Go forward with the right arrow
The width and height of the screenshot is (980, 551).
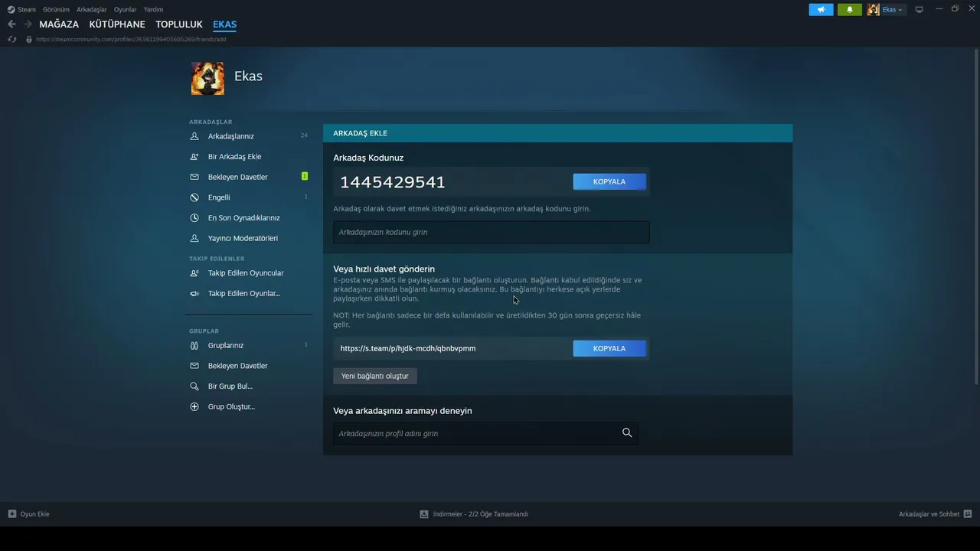(x=28, y=24)
